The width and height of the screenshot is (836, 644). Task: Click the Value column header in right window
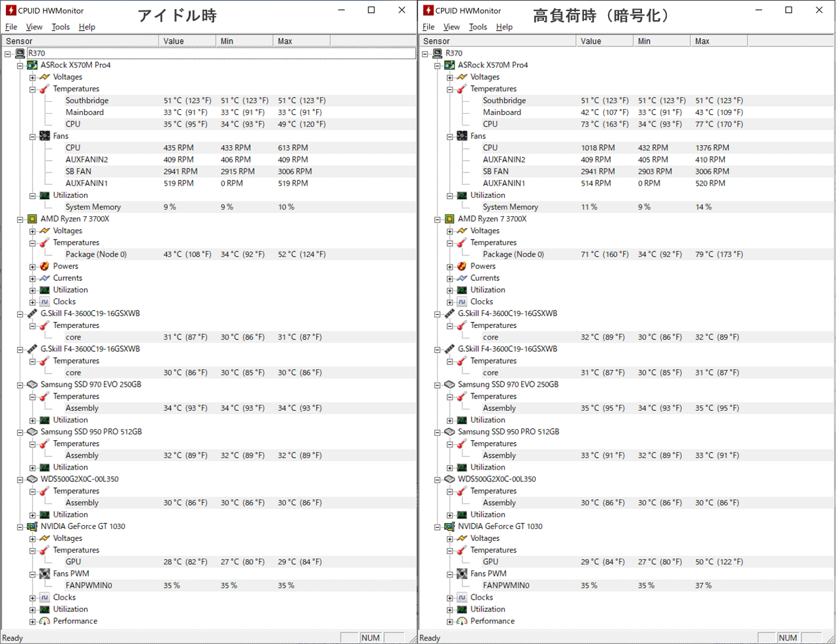tap(605, 41)
